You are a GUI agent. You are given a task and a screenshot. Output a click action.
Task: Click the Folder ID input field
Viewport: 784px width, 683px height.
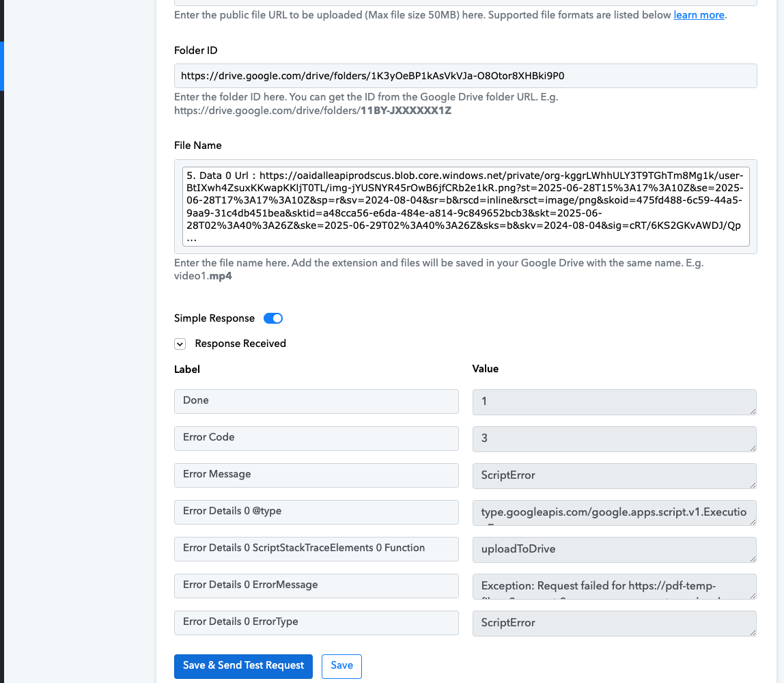(465, 76)
